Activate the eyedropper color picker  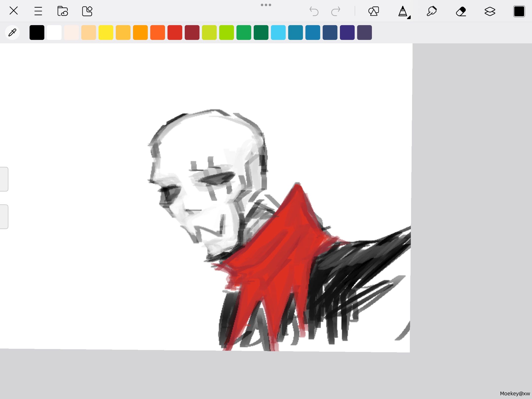pos(12,32)
